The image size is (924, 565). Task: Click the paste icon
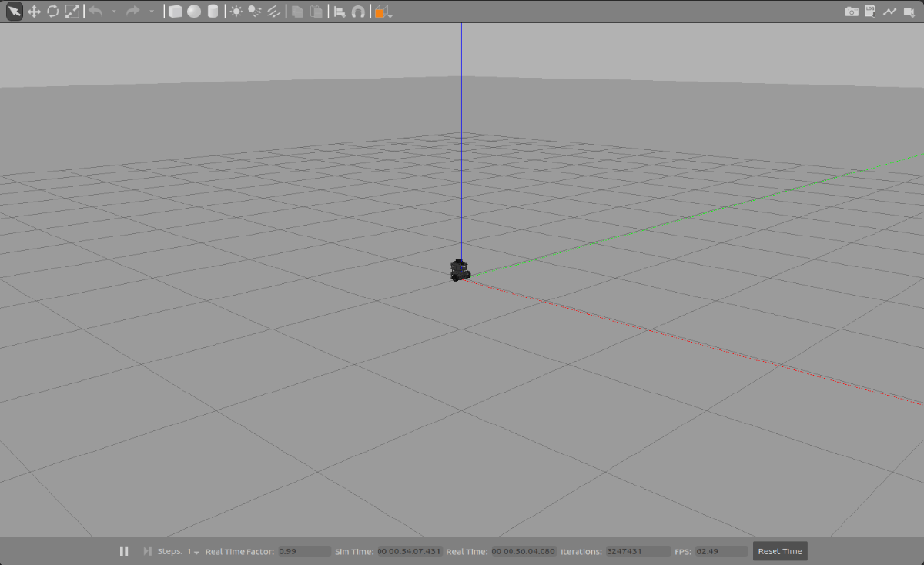316,12
